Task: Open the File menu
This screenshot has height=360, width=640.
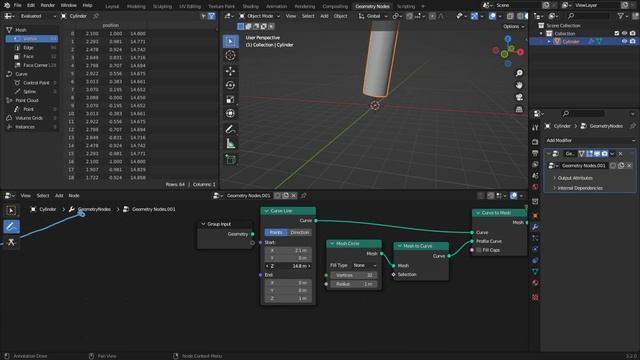Action: pos(18,5)
